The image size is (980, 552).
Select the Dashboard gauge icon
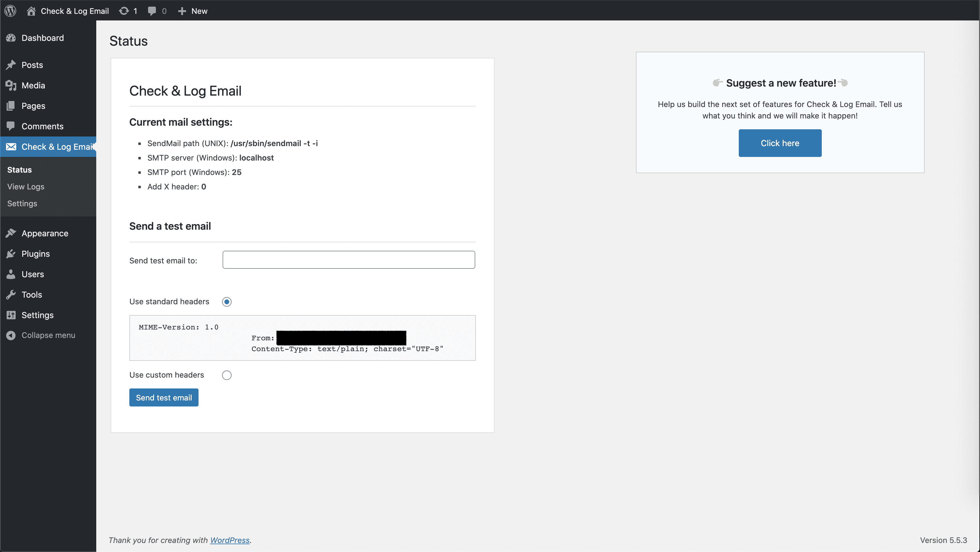point(11,38)
